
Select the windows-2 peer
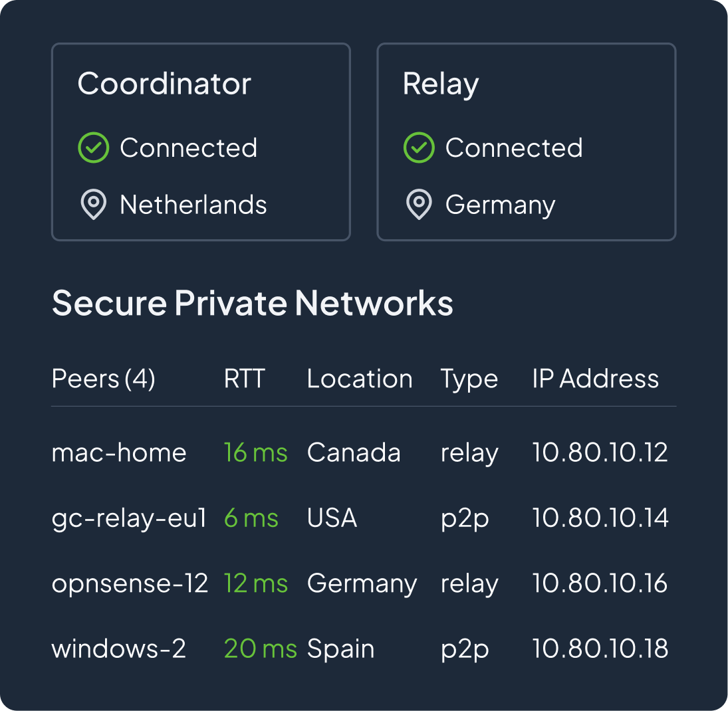[118, 649]
